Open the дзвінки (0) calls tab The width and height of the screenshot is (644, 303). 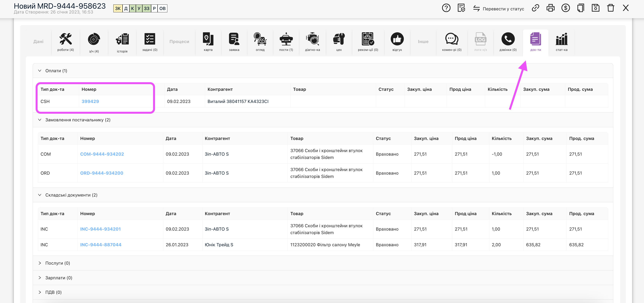[x=508, y=42]
